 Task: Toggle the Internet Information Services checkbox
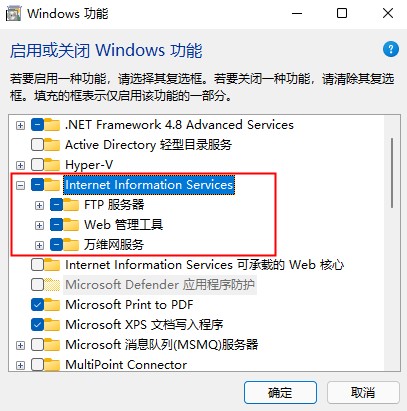tap(37, 184)
